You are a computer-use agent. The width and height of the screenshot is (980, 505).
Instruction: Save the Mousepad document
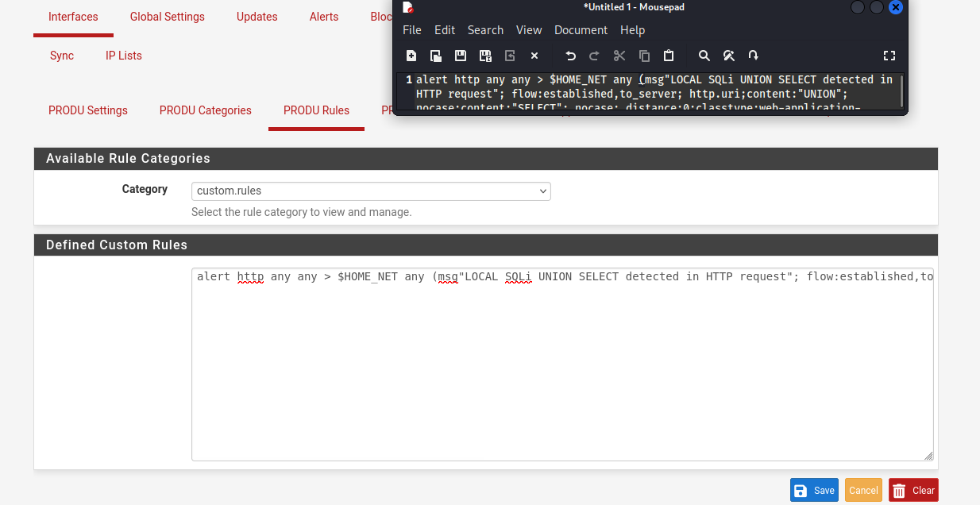pyautogui.click(x=461, y=56)
